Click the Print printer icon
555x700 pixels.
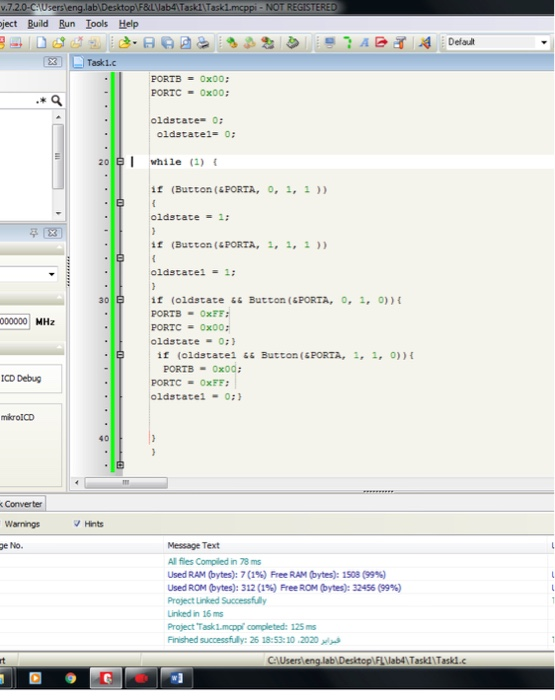[x=203, y=42]
